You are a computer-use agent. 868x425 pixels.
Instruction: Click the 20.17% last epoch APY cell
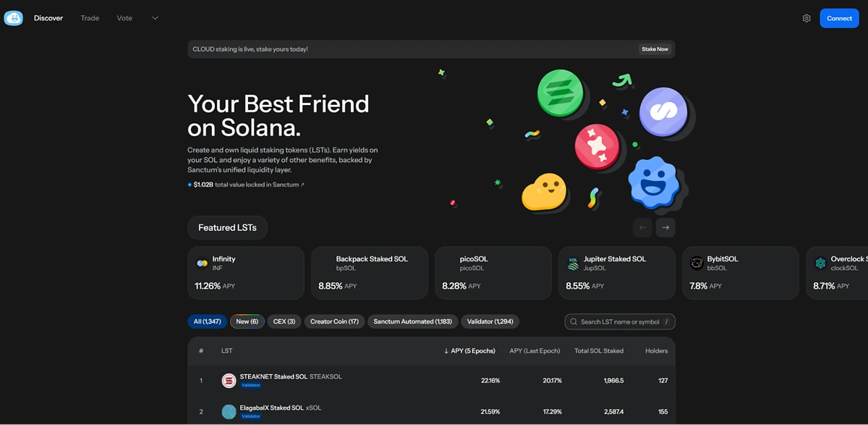(x=552, y=381)
